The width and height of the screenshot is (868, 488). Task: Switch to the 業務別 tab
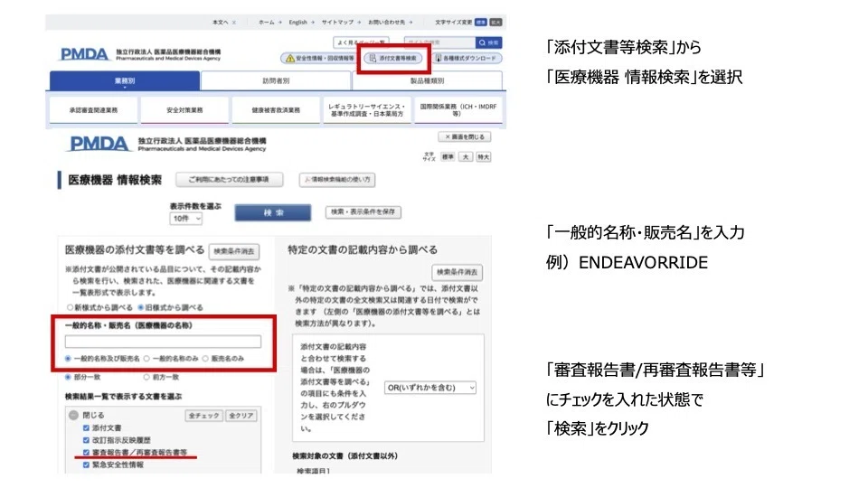coord(125,80)
